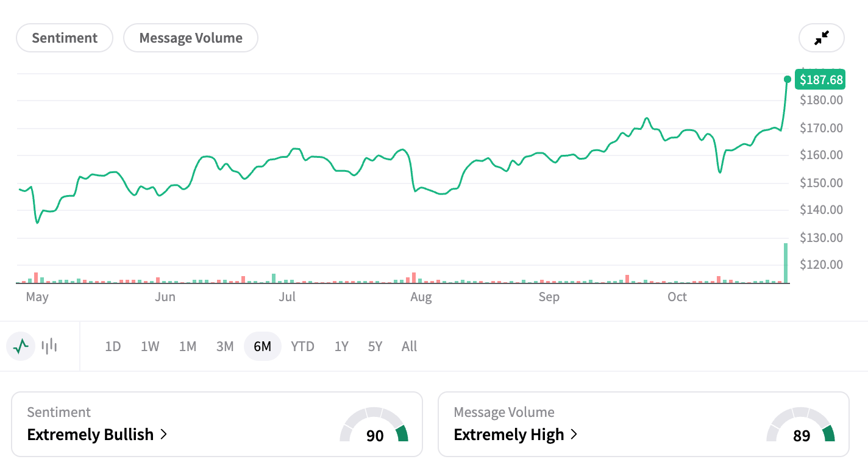Image resolution: width=868 pixels, height=473 pixels.
Task: Select the YTD time range
Action: click(x=302, y=346)
